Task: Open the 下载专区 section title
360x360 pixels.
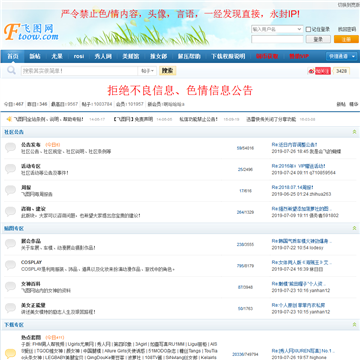Action: tap(14, 324)
